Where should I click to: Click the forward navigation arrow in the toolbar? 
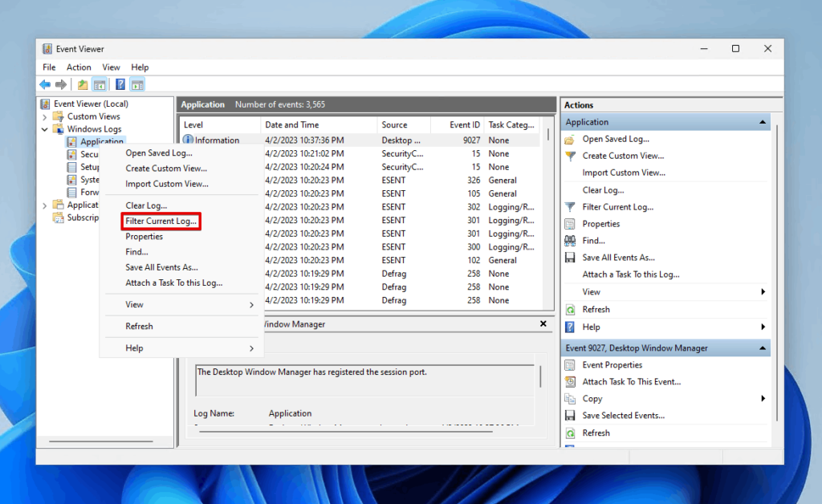[59, 83]
